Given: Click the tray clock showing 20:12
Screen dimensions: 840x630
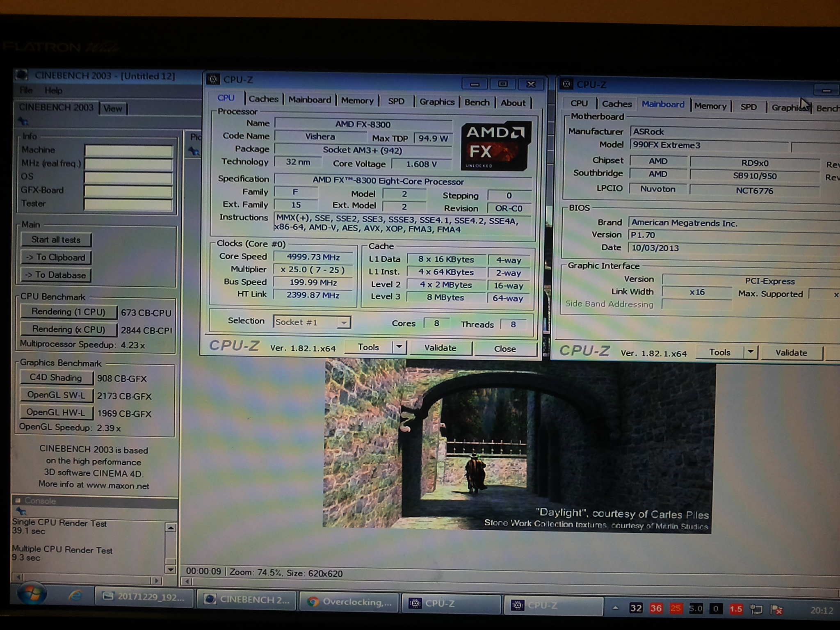Looking at the screenshot, I should click(x=821, y=610).
